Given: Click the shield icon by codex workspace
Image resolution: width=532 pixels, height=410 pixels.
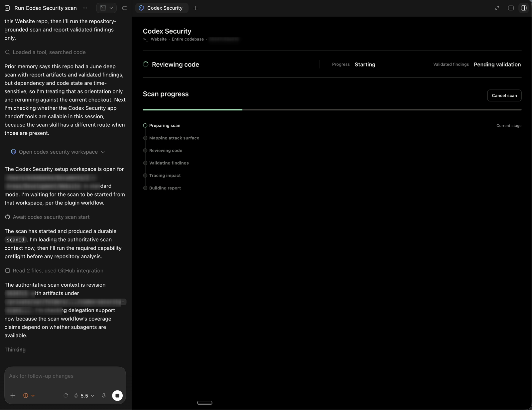Looking at the screenshot, I should 13,152.
